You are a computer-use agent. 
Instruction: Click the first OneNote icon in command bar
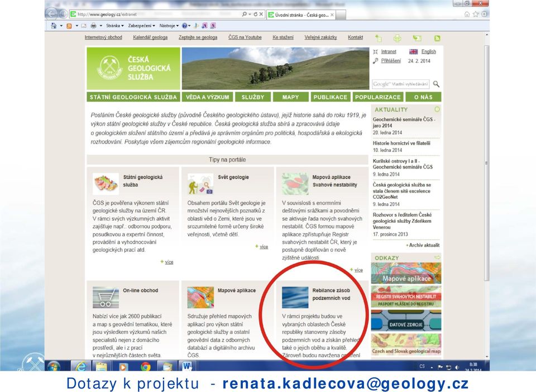click(x=204, y=26)
